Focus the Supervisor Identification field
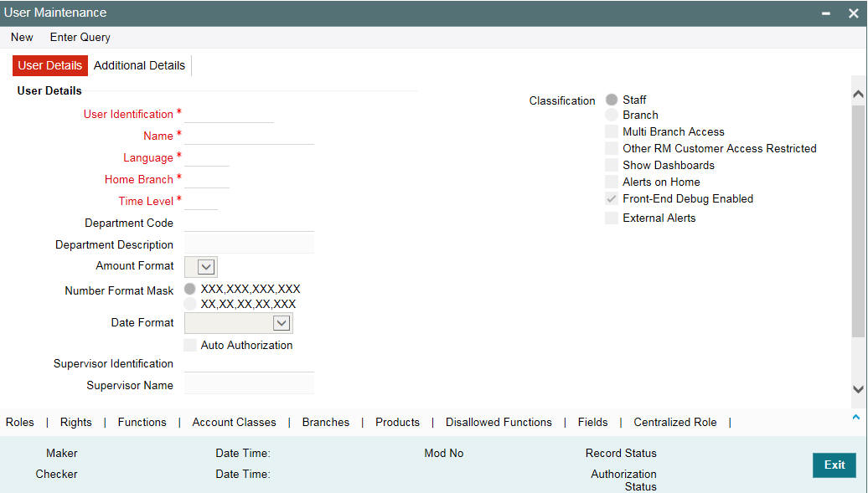868x493 pixels. [x=249, y=363]
